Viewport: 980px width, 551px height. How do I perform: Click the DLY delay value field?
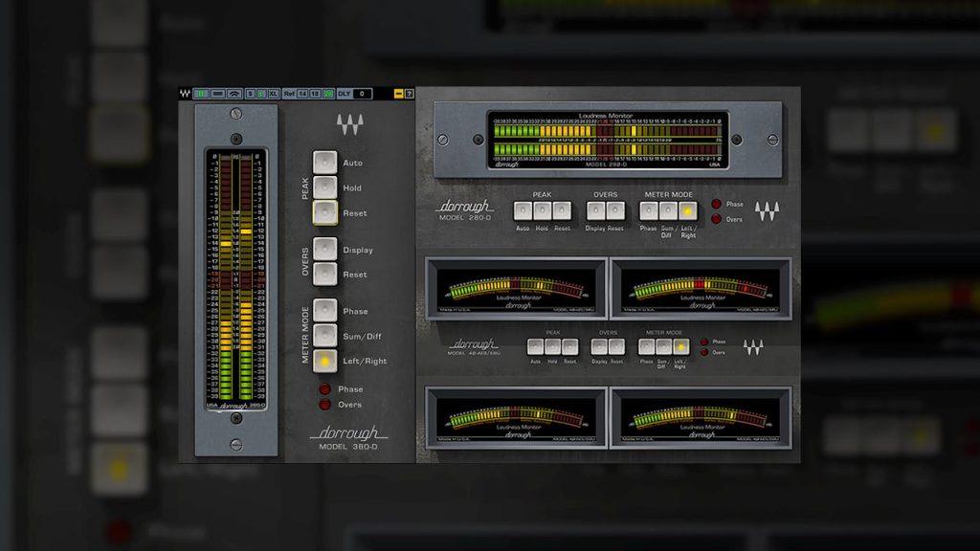coord(363,94)
